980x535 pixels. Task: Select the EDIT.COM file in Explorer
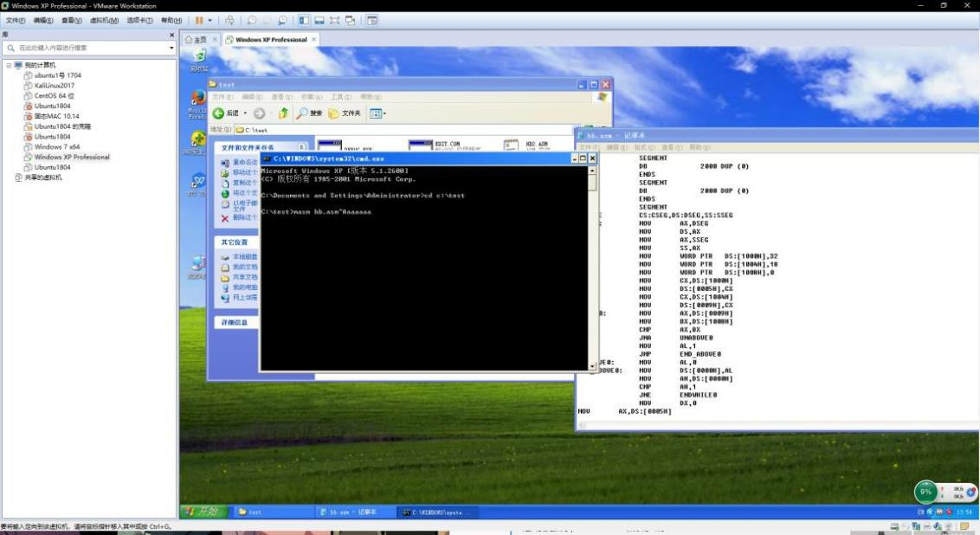tap(444, 145)
